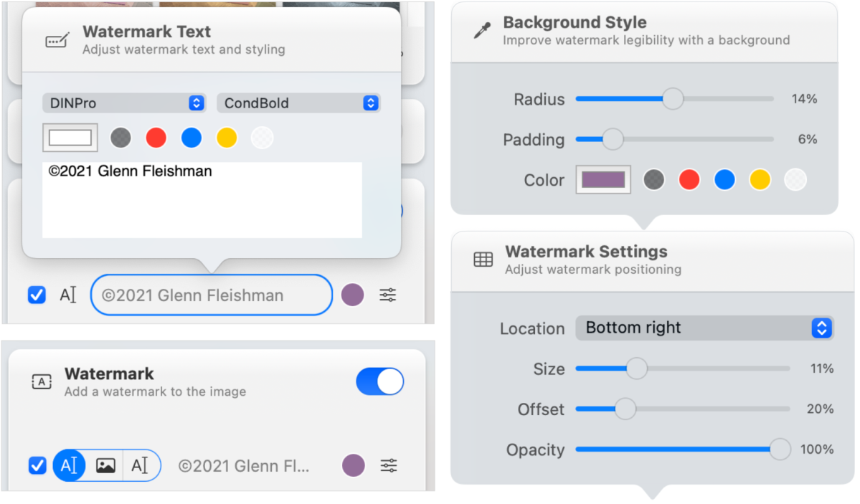Uncheck the checkbox in bottom Watermark panel
Image resolution: width=860 pixels, height=504 pixels.
[37, 467]
